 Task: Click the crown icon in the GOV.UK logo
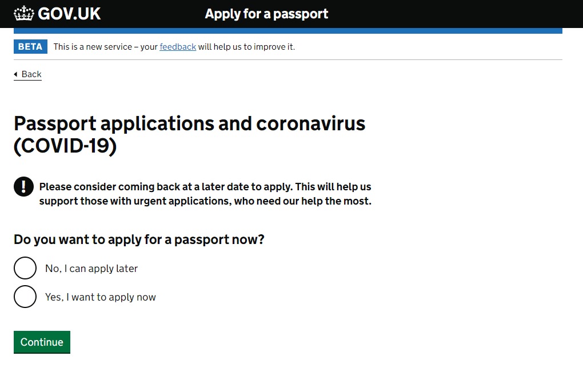(x=24, y=13)
